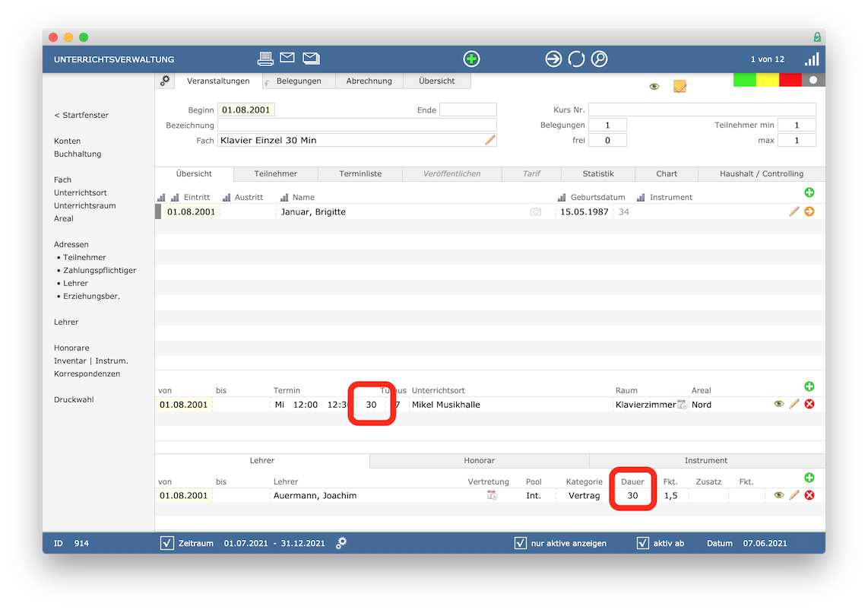Click the Kurs Nr. input field

pos(702,110)
